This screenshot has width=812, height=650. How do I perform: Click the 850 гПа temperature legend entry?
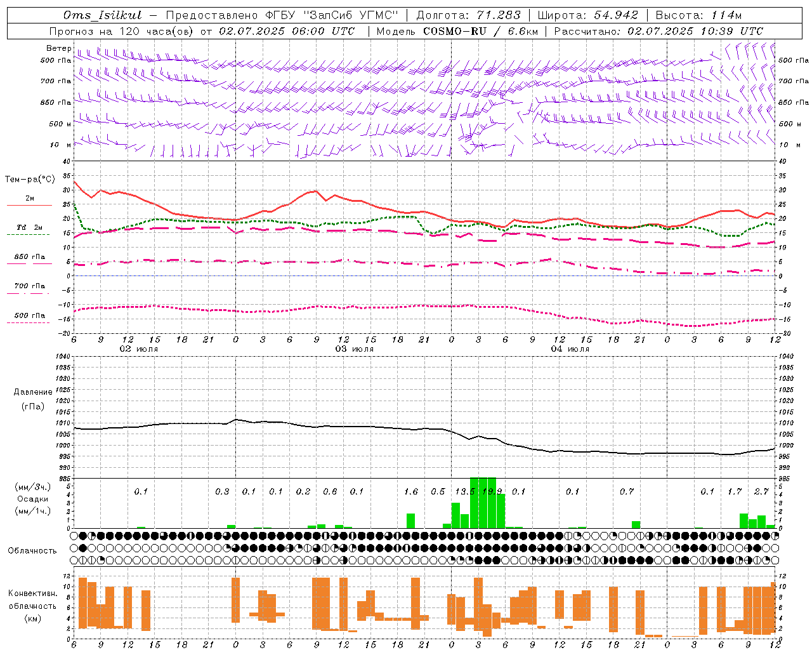click(29, 257)
